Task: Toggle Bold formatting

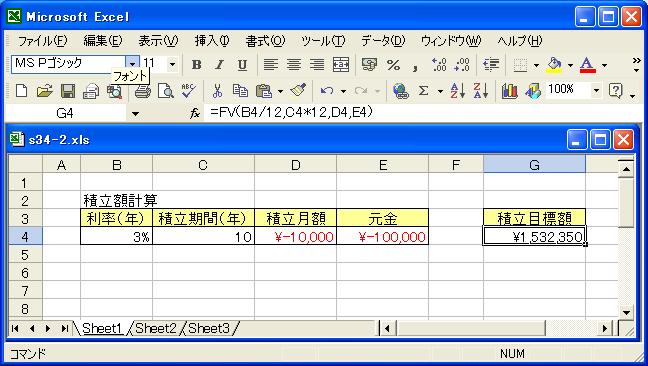Action: pyautogui.click(x=197, y=65)
